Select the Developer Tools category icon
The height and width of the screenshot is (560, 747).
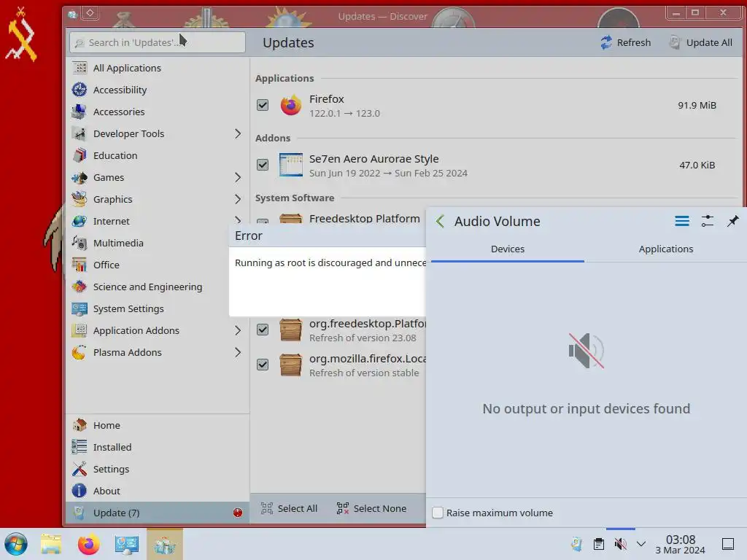[79, 134]
